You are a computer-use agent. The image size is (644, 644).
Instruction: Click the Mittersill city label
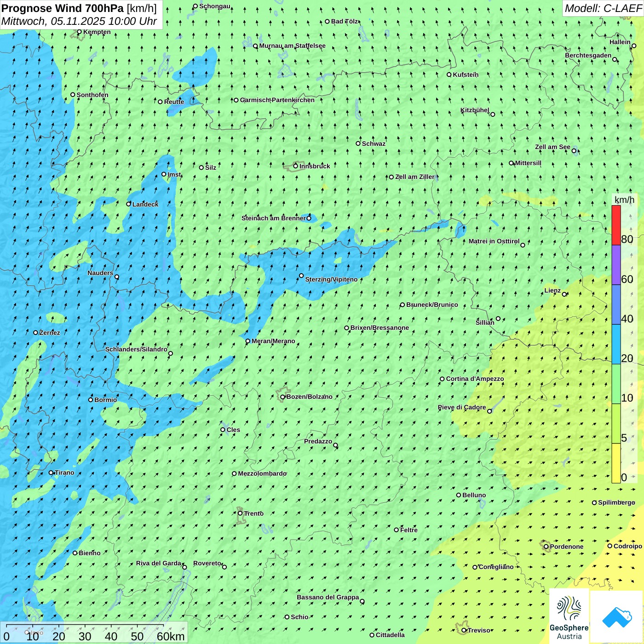[528, 163]
